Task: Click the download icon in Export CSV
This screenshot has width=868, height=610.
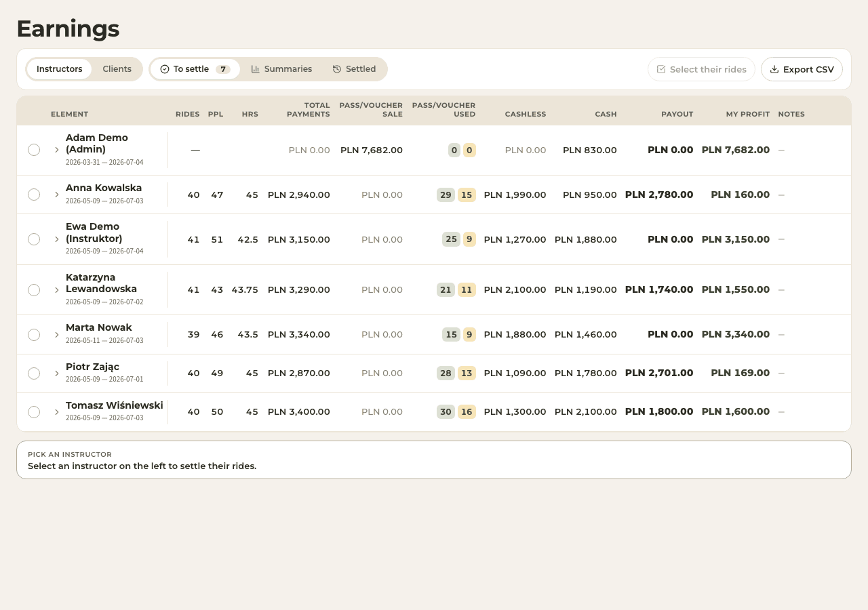Action: [x=774, y=69]
